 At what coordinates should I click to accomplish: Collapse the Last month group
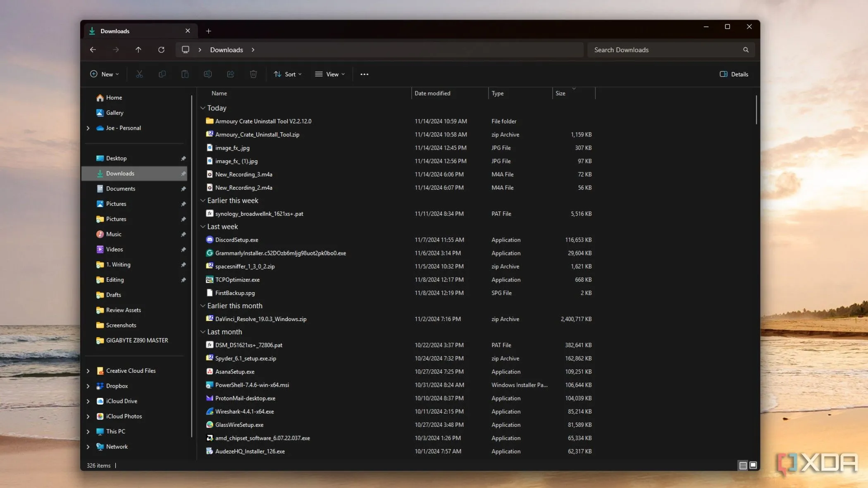[x=203, y=332]
